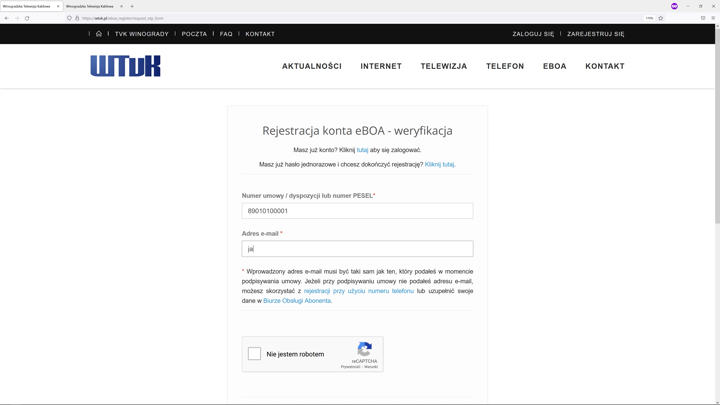
Task: Click ZAREJESTRUJ SIĘ link
Action: 595,34
